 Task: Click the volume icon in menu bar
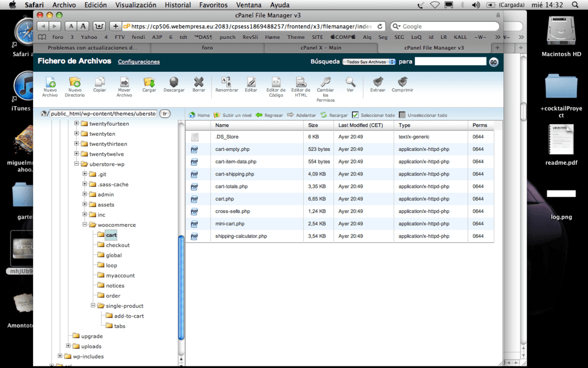pos(476,5)
